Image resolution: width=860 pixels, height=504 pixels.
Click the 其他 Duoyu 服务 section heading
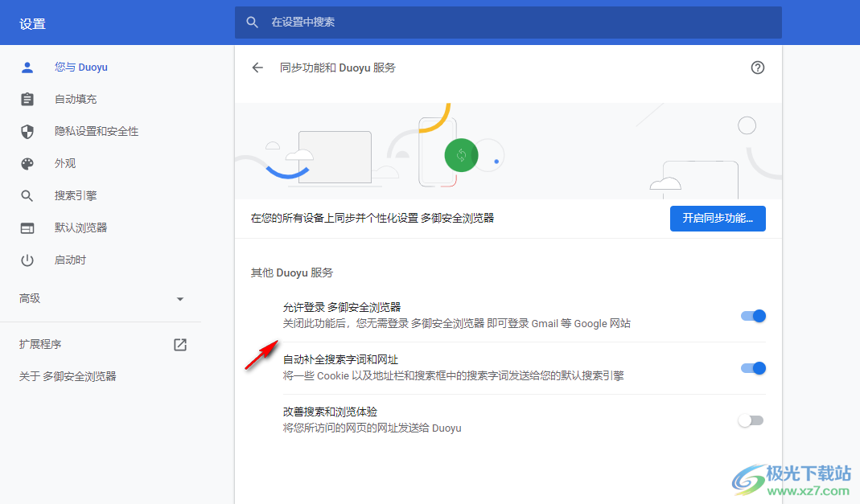pyautogui.click(x=292, y=272)
